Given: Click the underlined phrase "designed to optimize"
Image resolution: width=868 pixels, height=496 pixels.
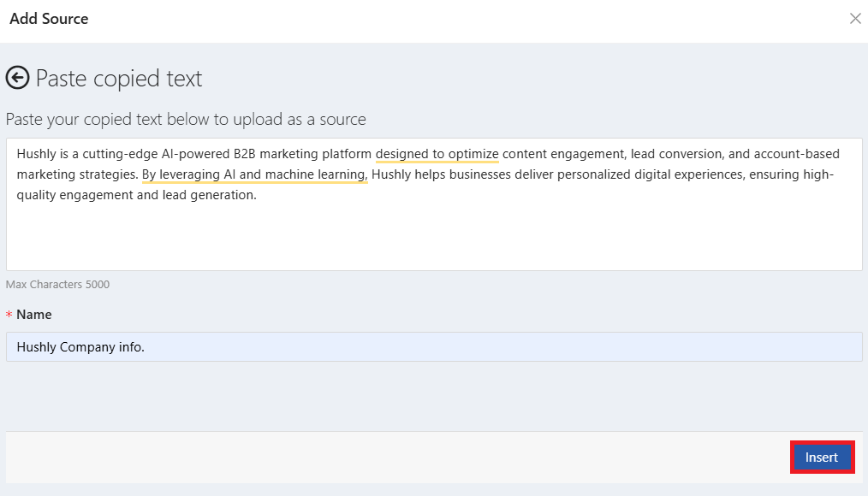Looking at the screenshot, I should click(x=437, y=154).
